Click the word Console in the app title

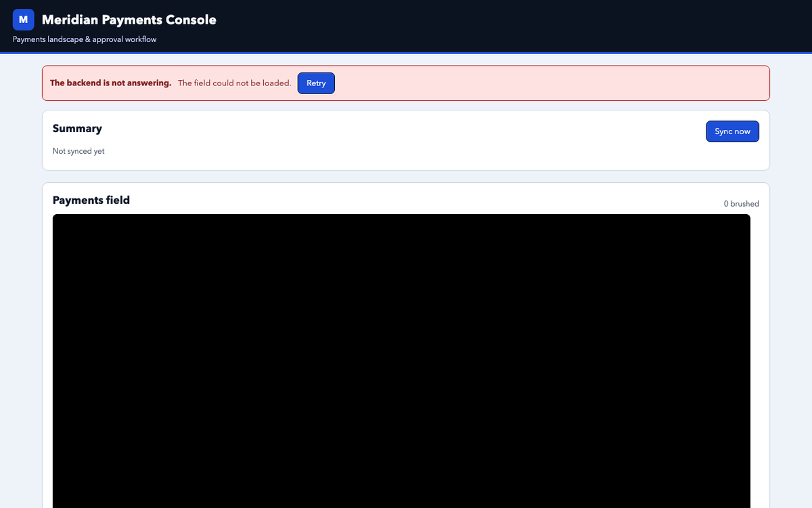(x=191, y=20)
